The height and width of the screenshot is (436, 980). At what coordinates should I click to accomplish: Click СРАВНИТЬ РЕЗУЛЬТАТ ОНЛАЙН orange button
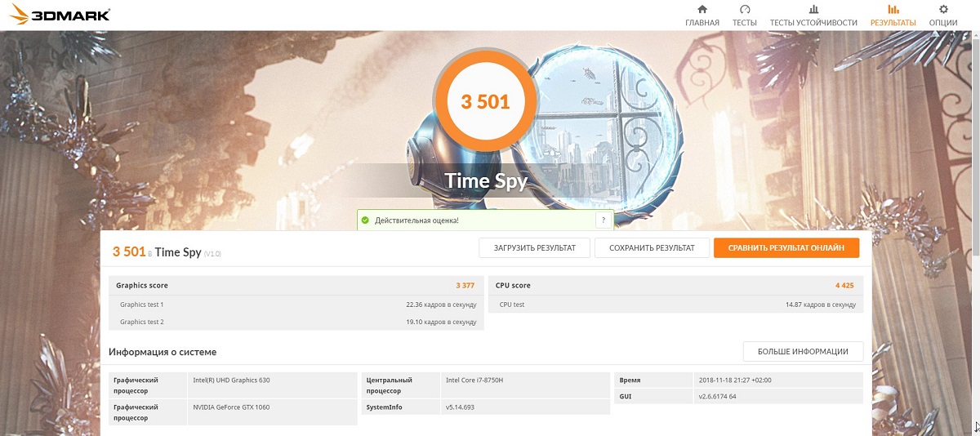[786, 248]
